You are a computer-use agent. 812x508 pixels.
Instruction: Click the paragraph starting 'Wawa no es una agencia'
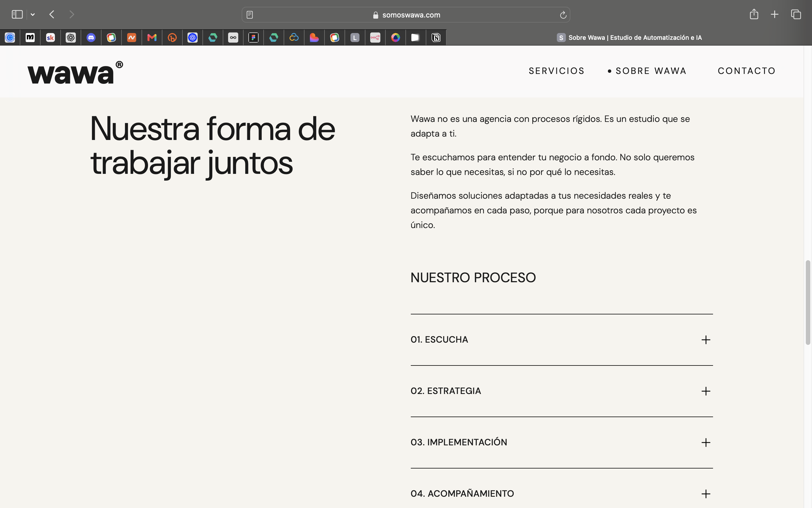coord(550,126)
